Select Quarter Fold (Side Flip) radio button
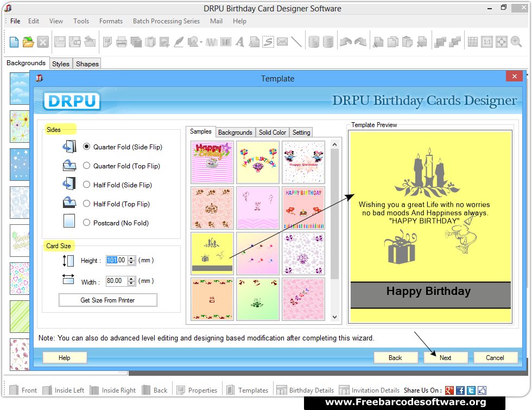The height and width of the screenshot is (410, 532). [x=87, y=147]
